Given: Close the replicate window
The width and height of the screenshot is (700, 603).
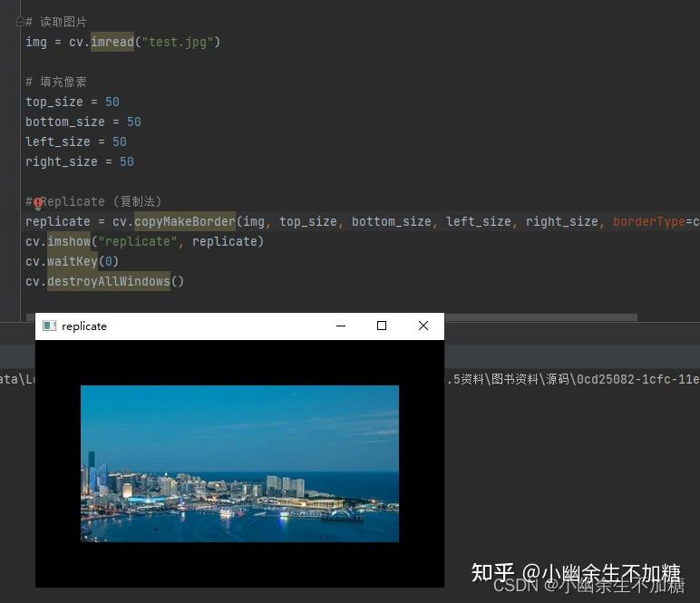Looking at the screenshot, I should (423, 326).
